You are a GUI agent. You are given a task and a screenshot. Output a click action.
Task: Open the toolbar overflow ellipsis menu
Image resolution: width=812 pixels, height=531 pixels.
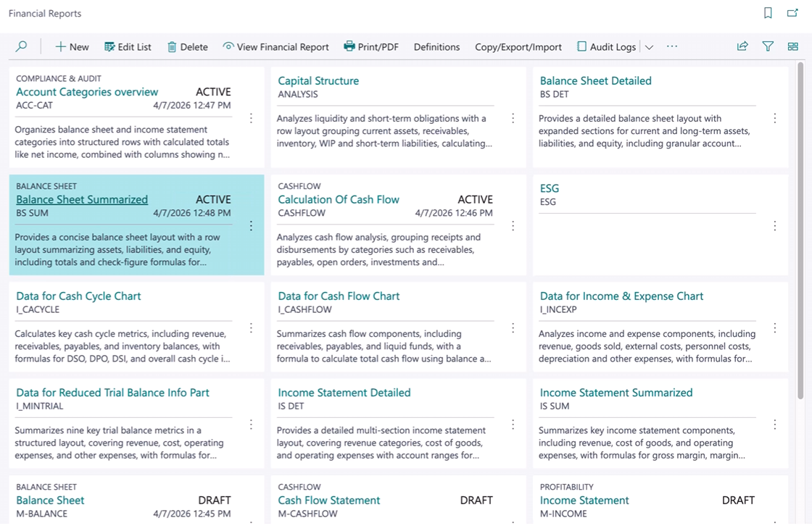click(x=671, y=46)
